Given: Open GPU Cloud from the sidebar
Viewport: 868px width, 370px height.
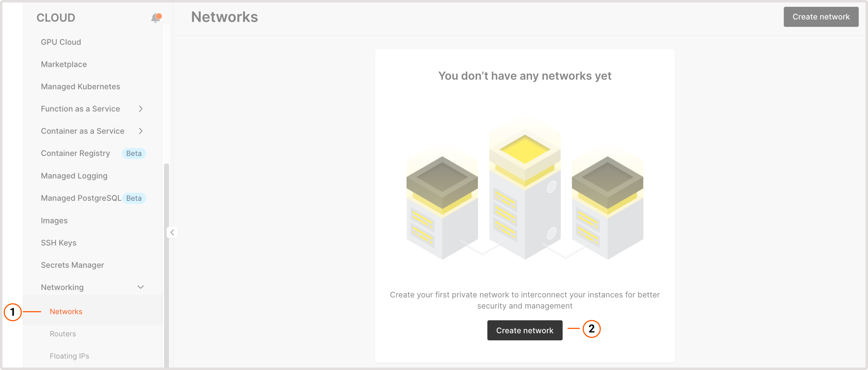Looking at the screenshot, I should [61, 42].
